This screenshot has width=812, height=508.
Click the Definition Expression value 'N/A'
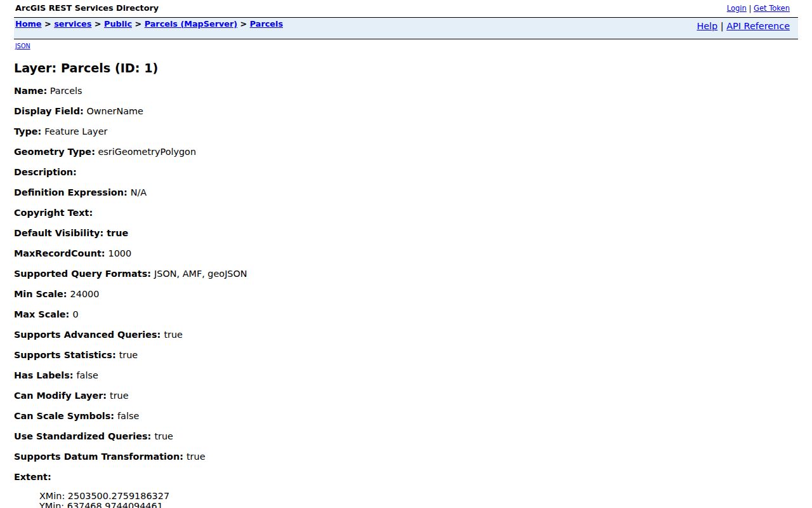click(x=138, y=192)
